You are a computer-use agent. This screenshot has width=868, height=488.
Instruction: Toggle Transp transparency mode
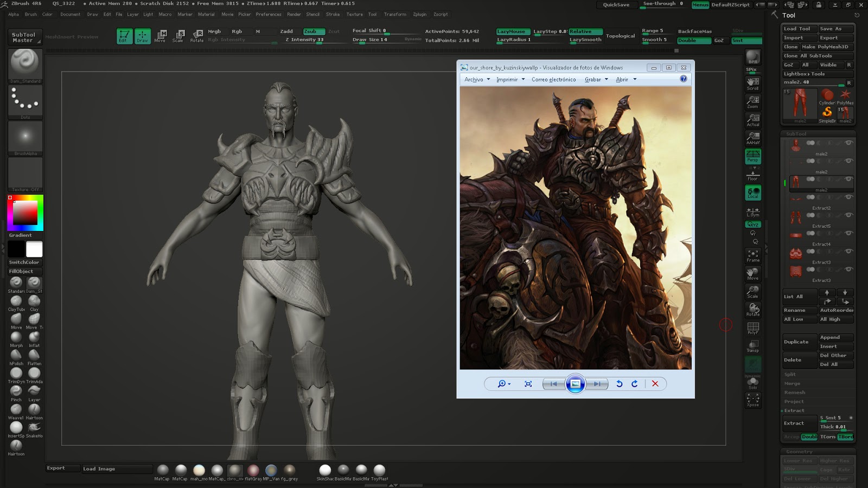point(753,346)
